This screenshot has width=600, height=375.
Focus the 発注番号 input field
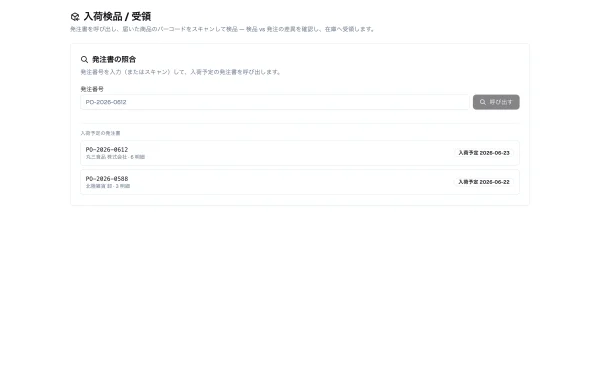click(x=275, y=102)
